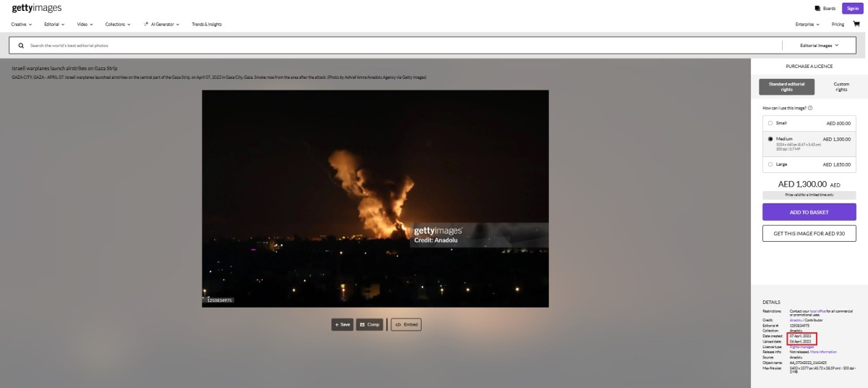Click the Add to Basket button
868x388 pixels.
pyautogui.click(x=809, y=212)
